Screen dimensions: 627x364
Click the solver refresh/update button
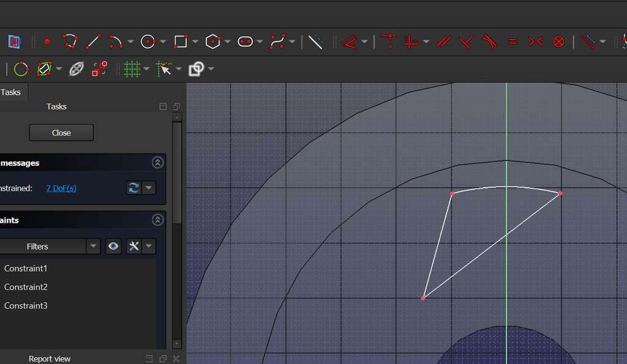tap(134, 188)
